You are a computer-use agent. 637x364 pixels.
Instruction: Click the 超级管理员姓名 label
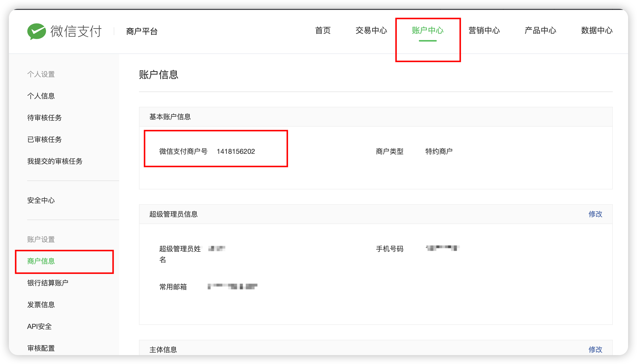180,254
